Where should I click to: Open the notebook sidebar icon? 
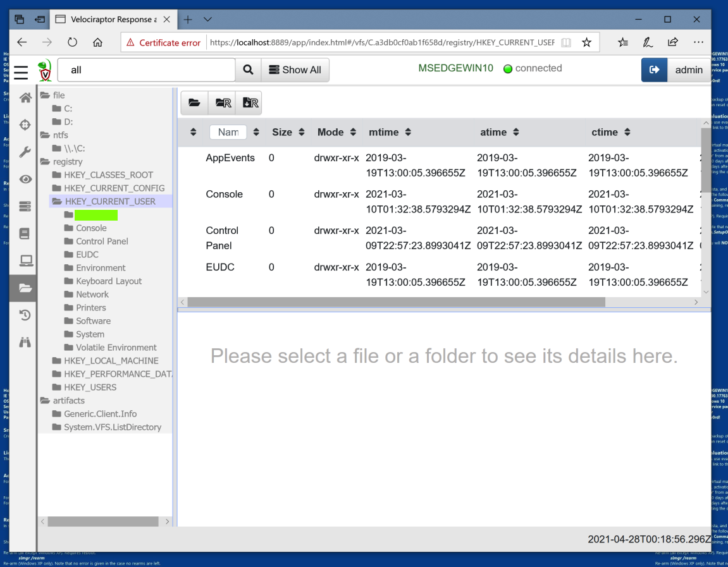click(x=25, y=233)
